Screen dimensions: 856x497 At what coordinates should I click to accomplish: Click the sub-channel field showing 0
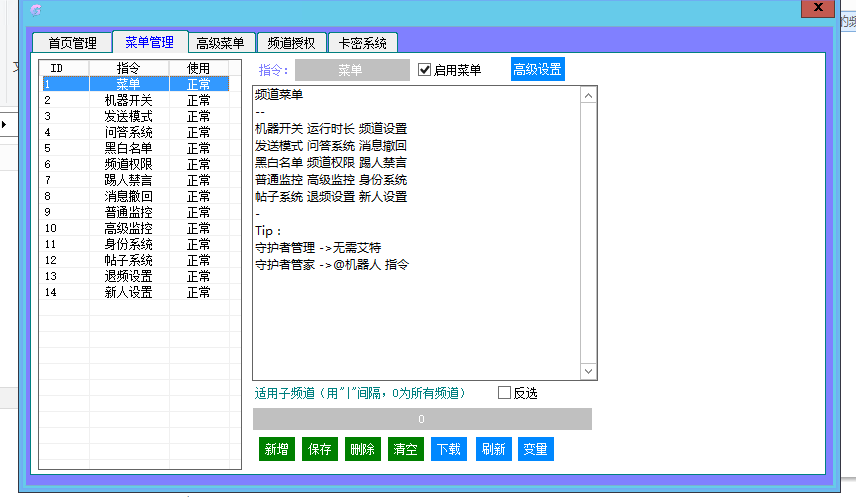coord(422,419)
